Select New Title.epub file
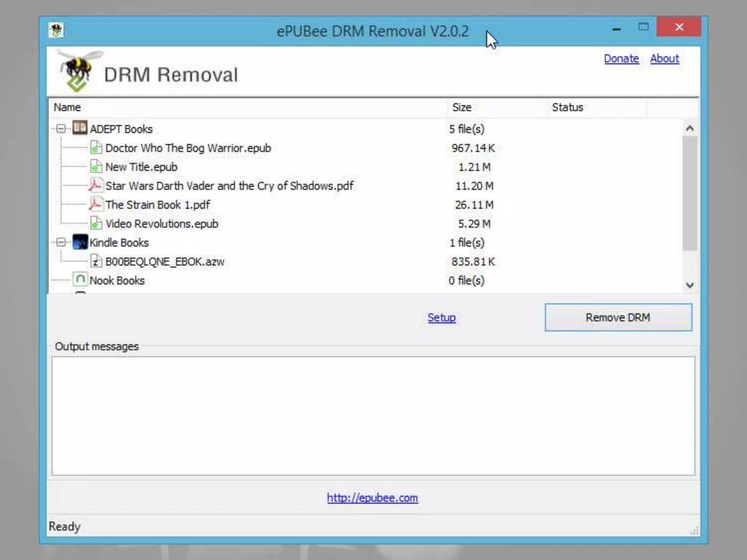This screenshot has width=747, height=560. point(141,167)
